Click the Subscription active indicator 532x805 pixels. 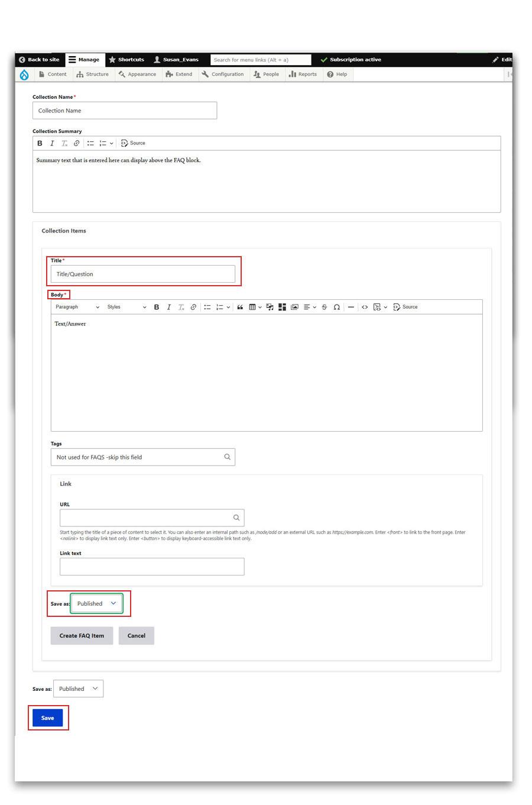pos(351,60)
